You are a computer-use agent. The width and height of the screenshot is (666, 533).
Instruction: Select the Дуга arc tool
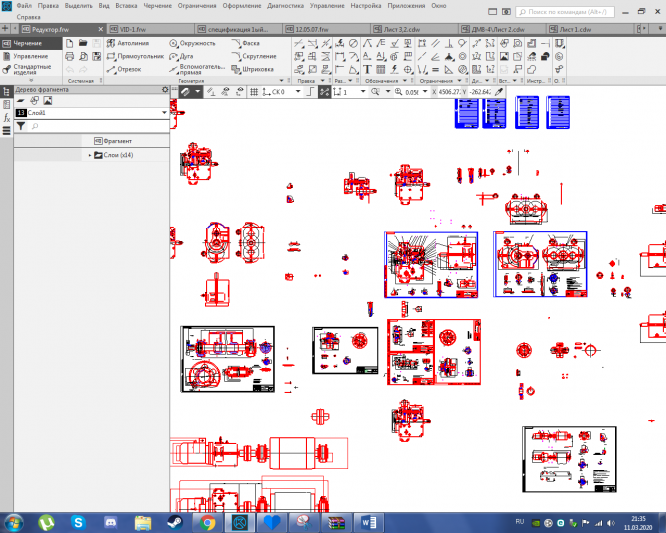click(181, 56)
